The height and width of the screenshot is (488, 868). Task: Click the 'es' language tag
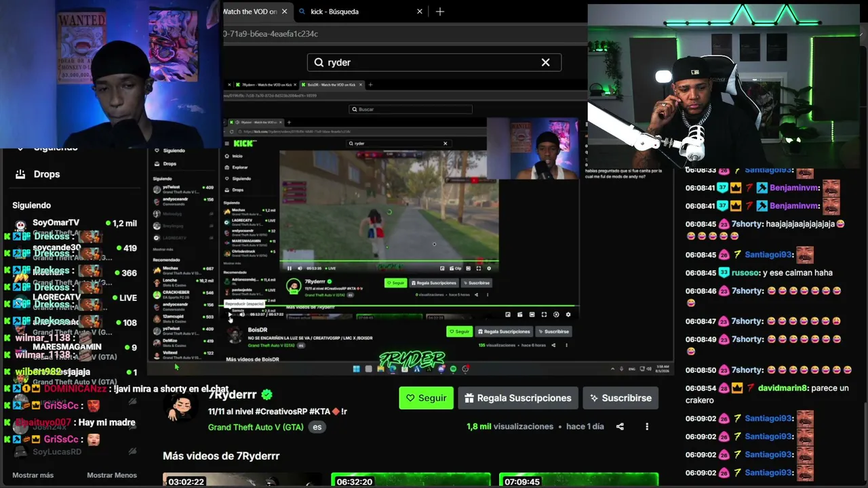tap(317, 427)
